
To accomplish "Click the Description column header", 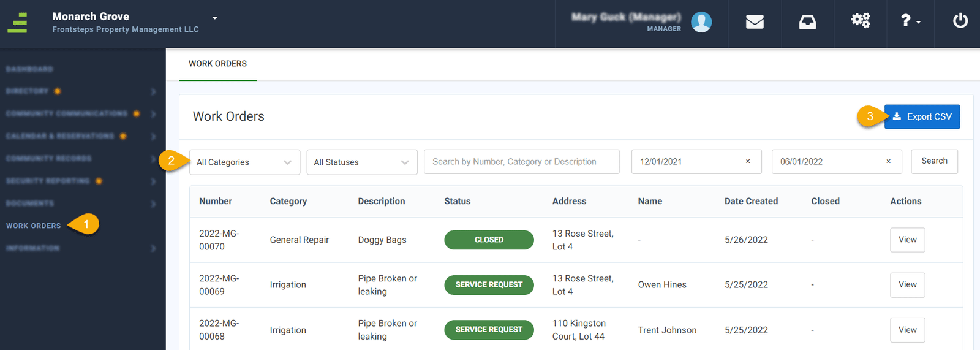I will 382,201.
